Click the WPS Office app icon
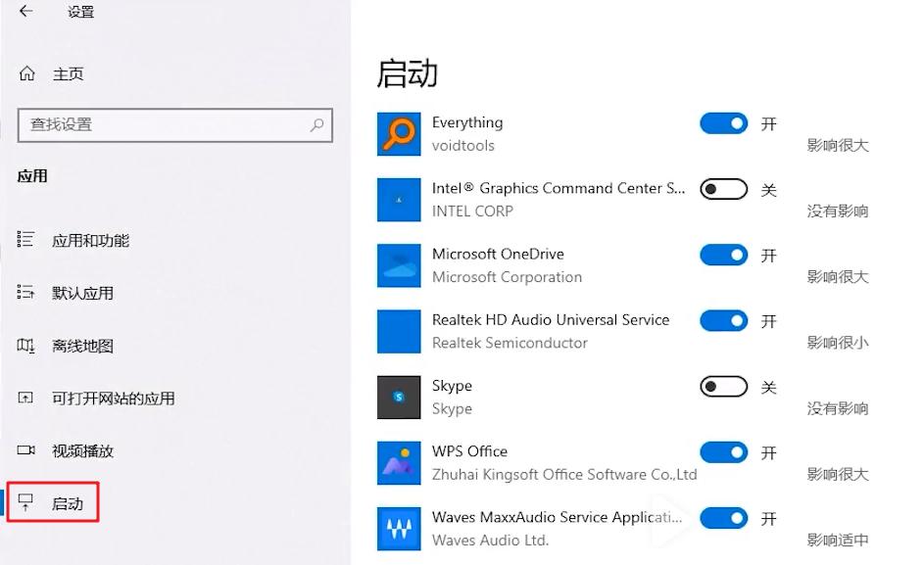The image size is (924, 565). point(399,462)
